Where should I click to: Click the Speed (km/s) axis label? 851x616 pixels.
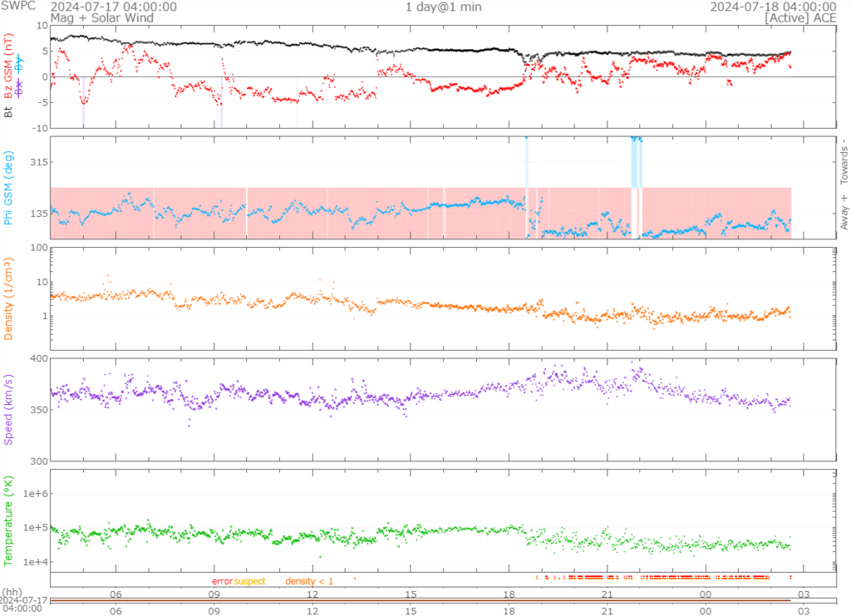(x=9, y=409)
